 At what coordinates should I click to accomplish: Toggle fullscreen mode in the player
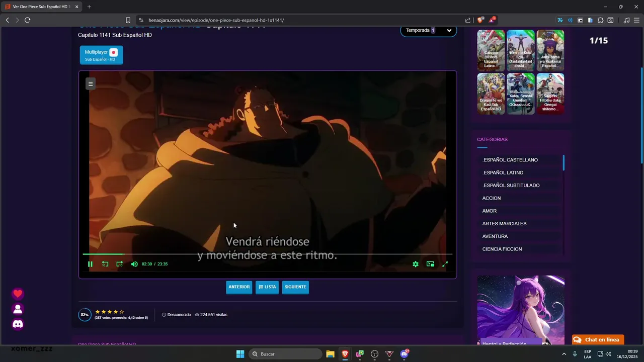point(445,264)
